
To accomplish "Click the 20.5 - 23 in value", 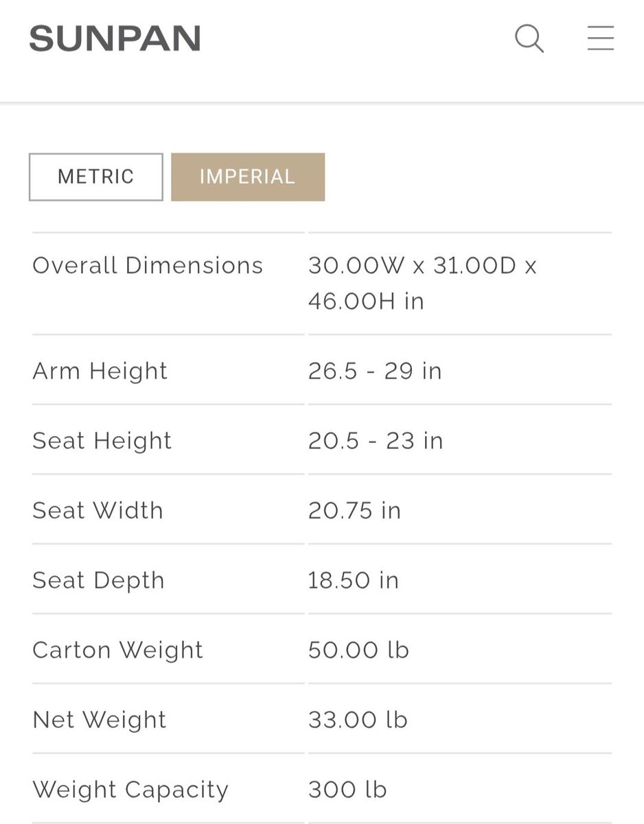I will point(376,441).
